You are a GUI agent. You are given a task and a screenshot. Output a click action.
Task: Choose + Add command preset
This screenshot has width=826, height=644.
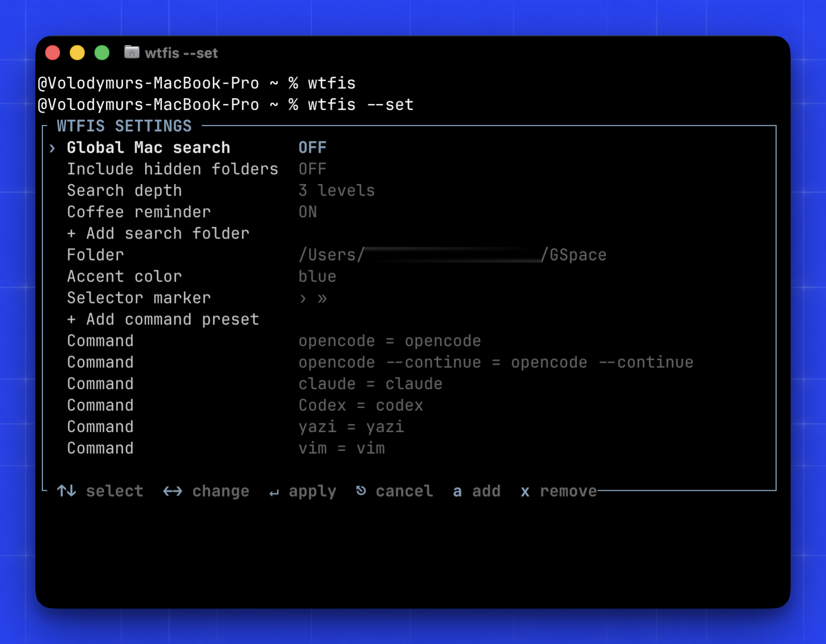[x=163, y=319]
